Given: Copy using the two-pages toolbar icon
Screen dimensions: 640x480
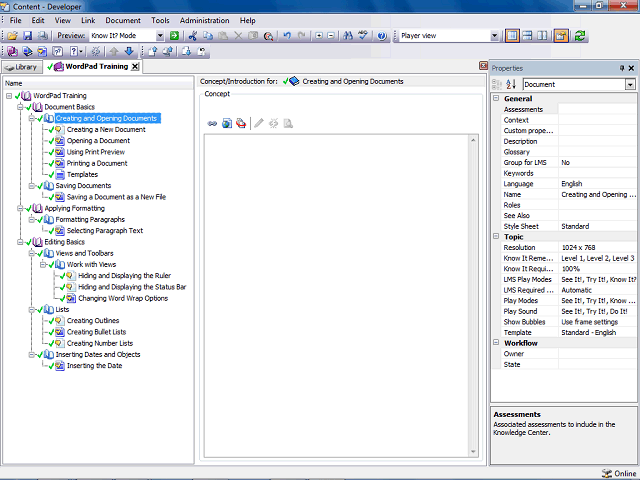Looking at the screenshot, I should pos(208,36).
